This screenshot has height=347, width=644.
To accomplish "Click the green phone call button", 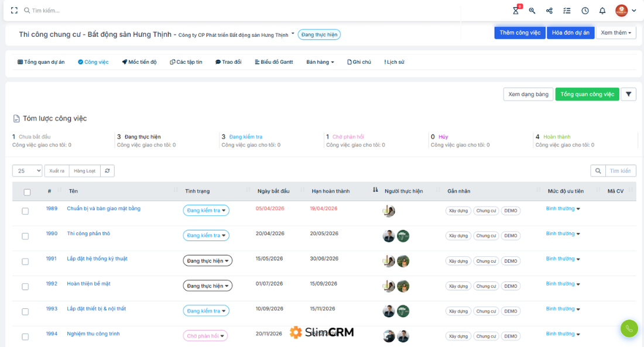I will click(629, 328).
